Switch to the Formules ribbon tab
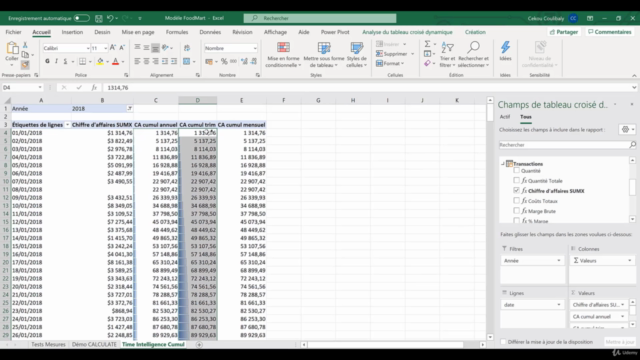Image resolution: width=640 pixels, height=360 pixels. coord(177,32)
